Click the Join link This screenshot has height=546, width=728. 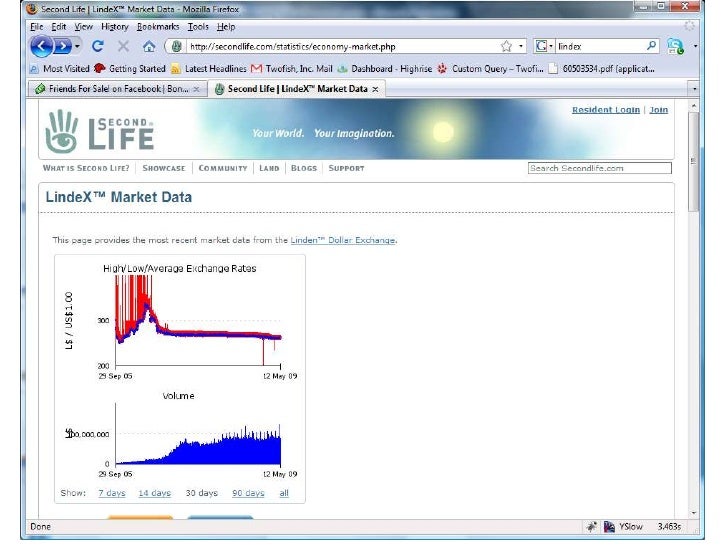tap(658, 110)
